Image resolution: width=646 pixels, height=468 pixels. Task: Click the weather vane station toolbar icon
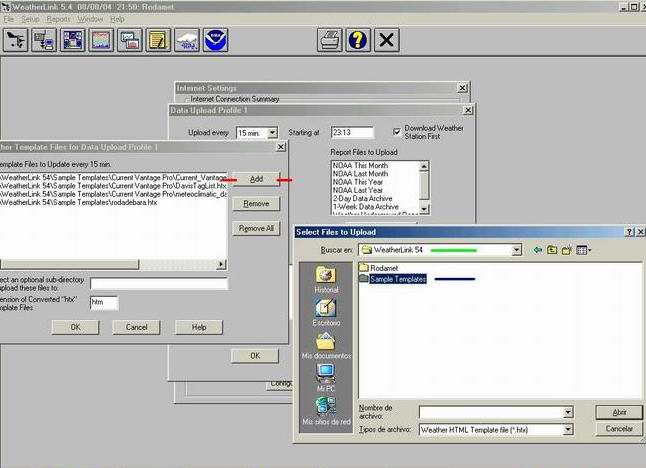click(16, 40)
